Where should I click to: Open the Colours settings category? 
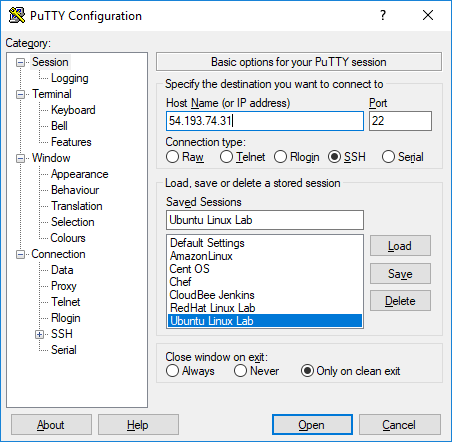pyautogui.click(x=68, y=238)
